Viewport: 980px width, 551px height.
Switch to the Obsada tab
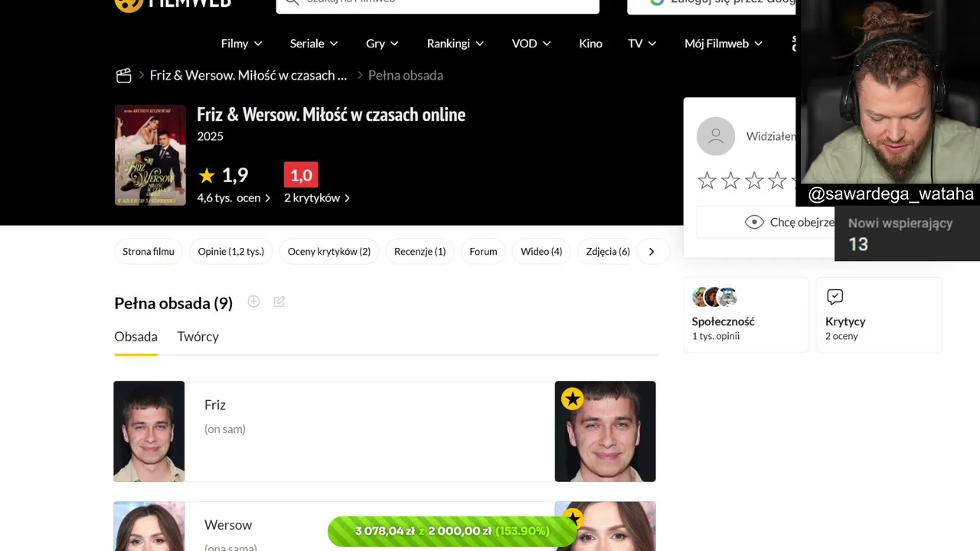coord(136,337)
